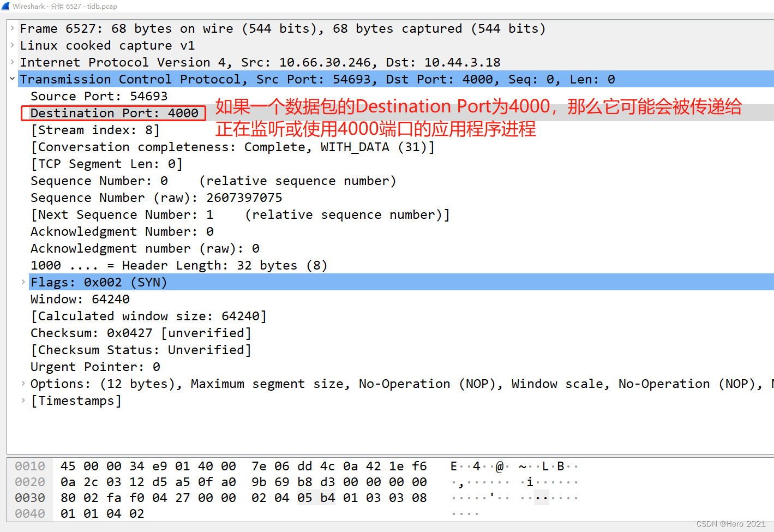Image resolution: width=774 pixels, height=532 pixels.
Task: Click hex offset 0020 in bytes pane
Action: (30, 482)
